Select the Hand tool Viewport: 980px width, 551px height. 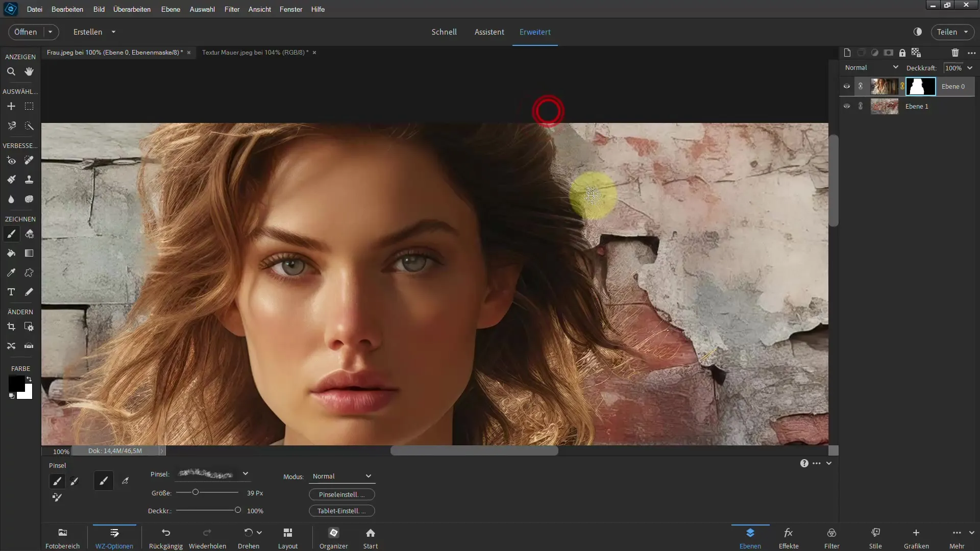coord(29,71)
